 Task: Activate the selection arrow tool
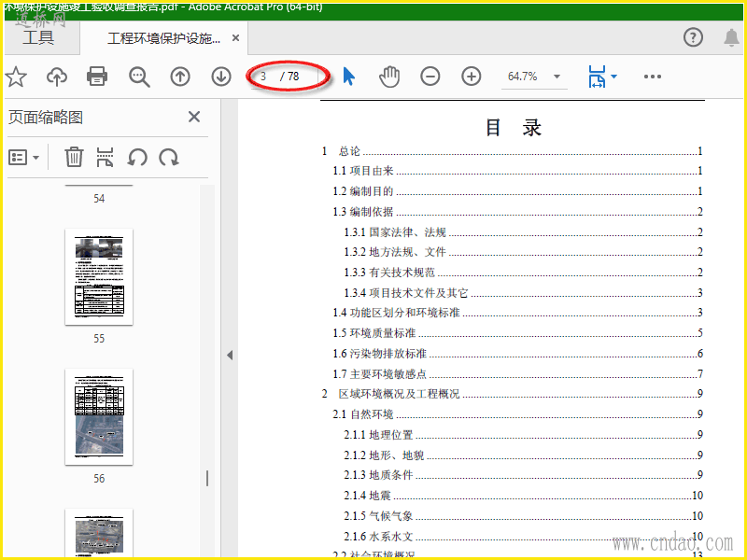pos(349,77)
